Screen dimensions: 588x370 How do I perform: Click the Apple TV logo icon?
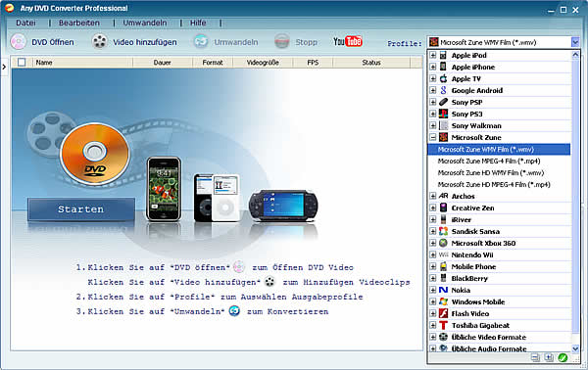tap(443, 78)
